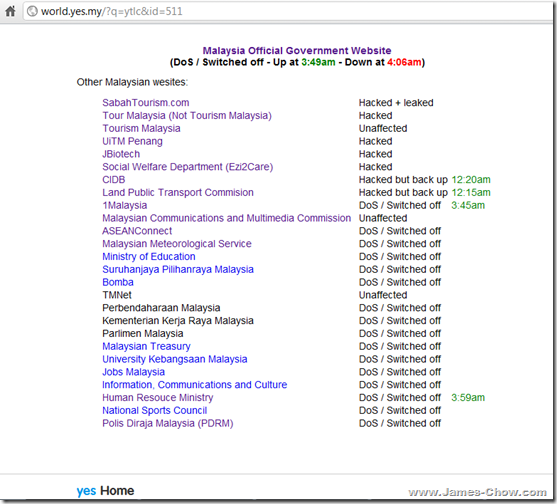
Task: Open Malaysian Communications and Multimedia Commission link
Action: (227, 218)
